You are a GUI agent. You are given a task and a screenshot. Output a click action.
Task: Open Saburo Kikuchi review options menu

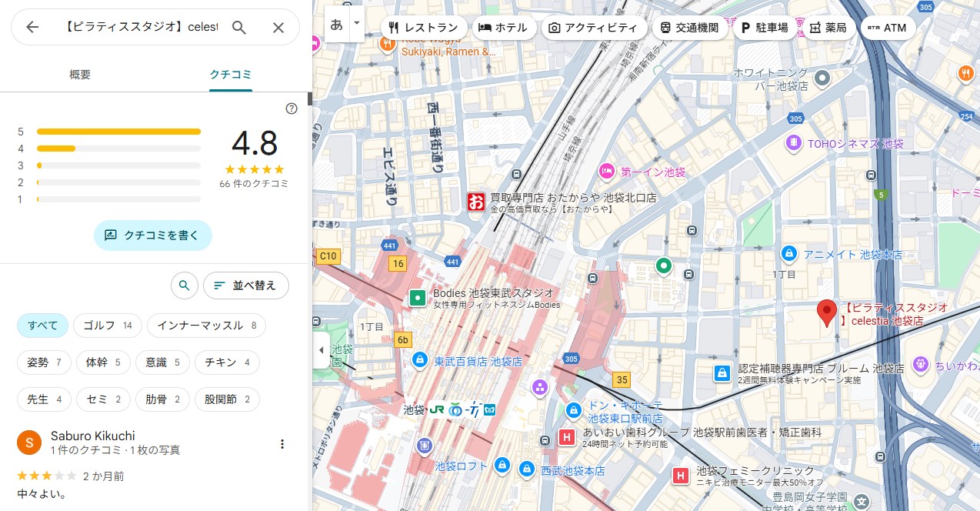[282, 444]
